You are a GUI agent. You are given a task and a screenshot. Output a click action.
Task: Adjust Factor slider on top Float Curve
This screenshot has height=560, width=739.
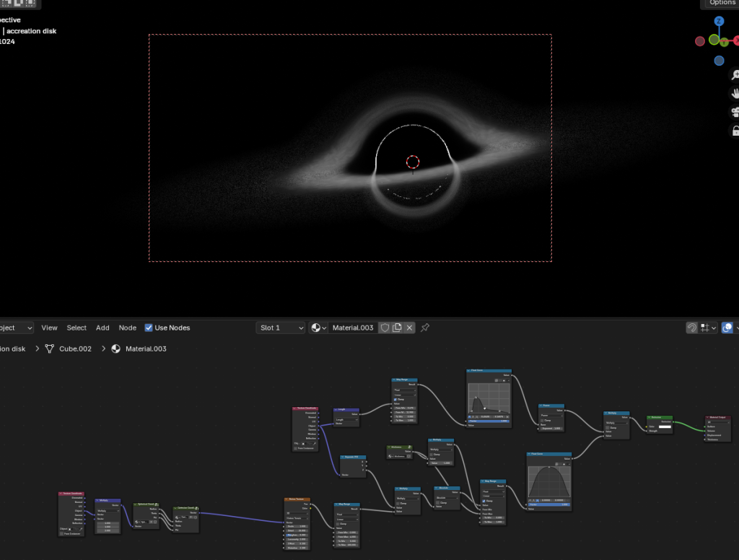[x=489, y=421]
